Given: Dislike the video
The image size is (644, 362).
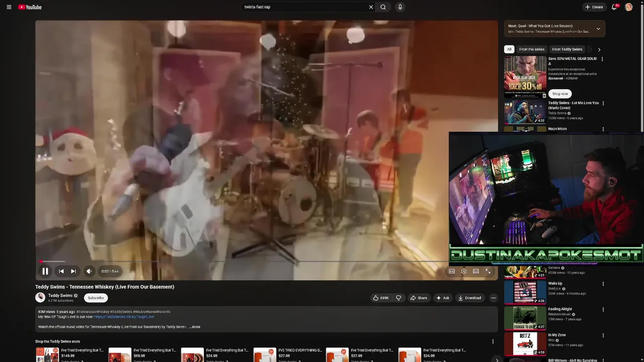Looking at the screenshot, I should coord(398,298).
